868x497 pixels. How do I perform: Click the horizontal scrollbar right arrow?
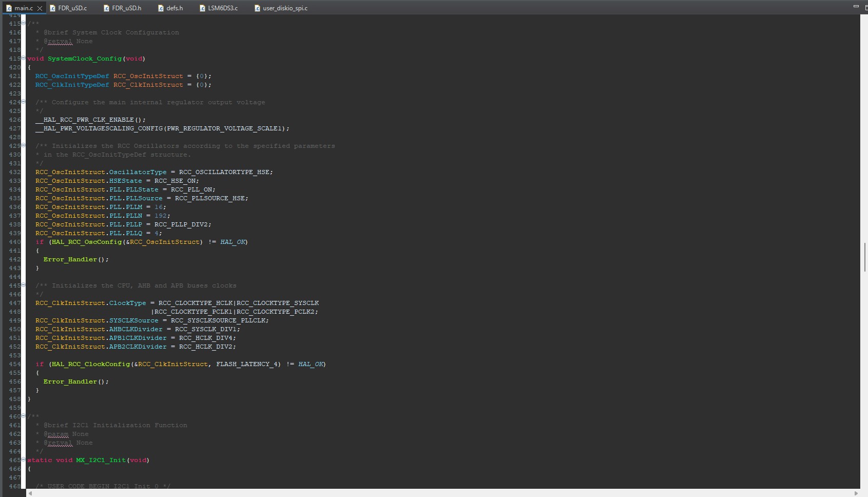pyautogui.click(x=856, y=493)
